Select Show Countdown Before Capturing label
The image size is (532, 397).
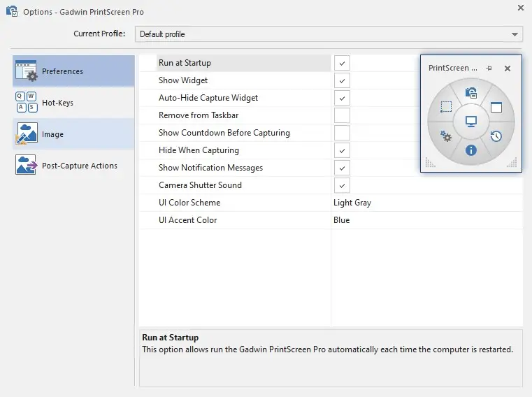(x=224, y=133)
